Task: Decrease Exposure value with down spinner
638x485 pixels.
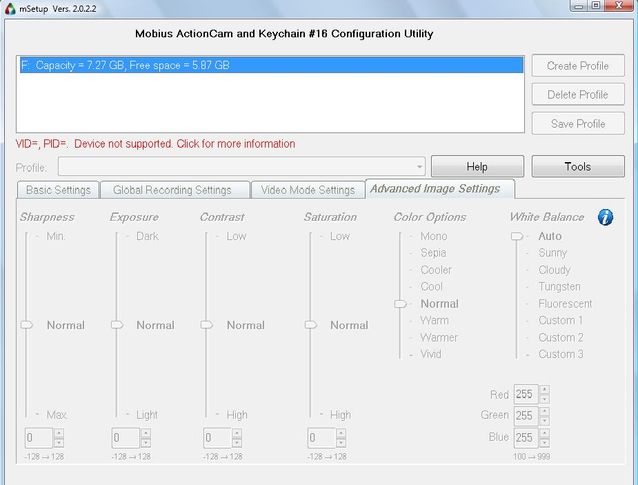Action: (x=146, y=443)
